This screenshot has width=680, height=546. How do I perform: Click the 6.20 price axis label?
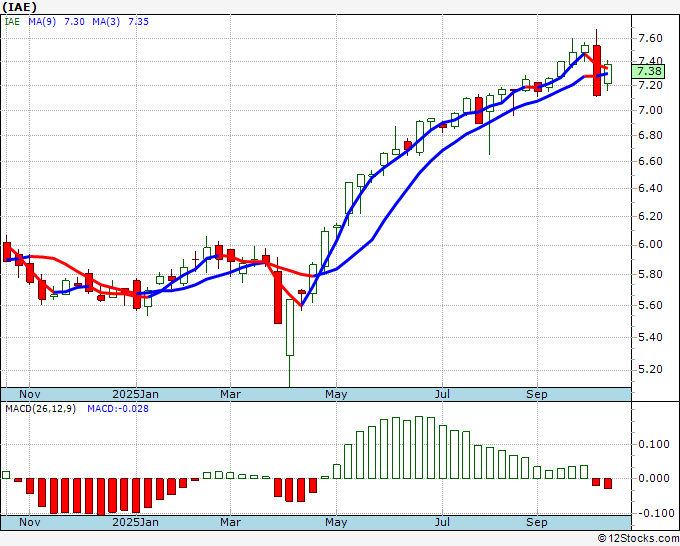pyautogui.click(x=650, y=216)
